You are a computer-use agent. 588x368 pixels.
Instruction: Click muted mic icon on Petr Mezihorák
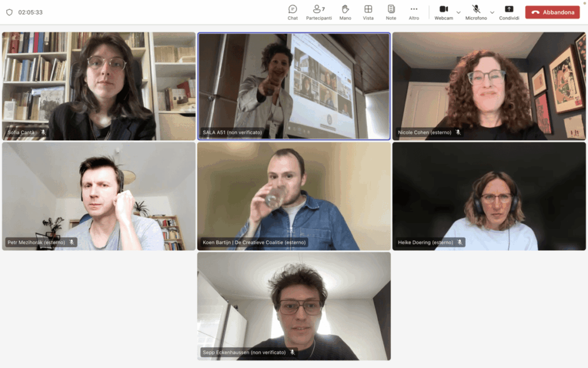click(x=71, y=242)
